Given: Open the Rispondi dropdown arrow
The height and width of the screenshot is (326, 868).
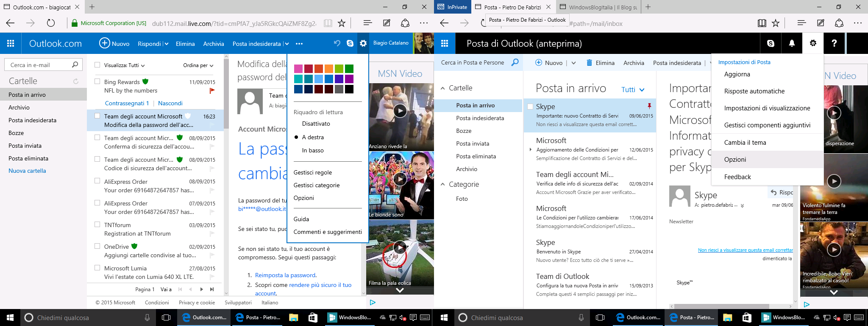Looking at the screenshot, I should [x=167, y=44].
